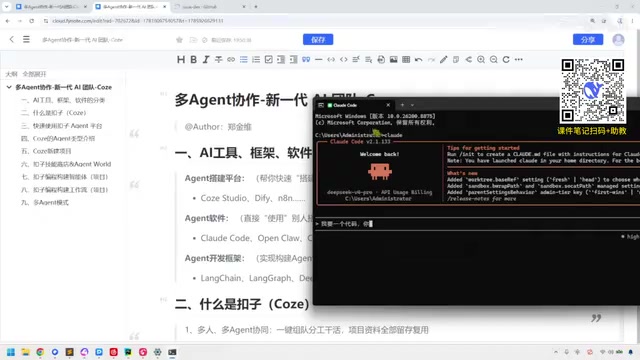Open user avatar profile menu
Image resolution: width=640 pixels, height=360 pixels.
tap(618, 40)
